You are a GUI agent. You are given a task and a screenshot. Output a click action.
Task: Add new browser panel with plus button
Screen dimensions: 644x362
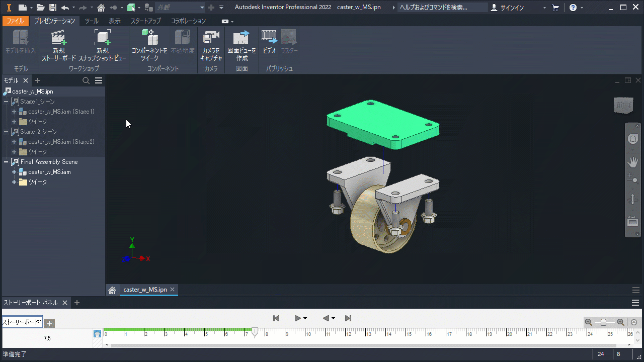pyautogui.click(x=37, y=80)
